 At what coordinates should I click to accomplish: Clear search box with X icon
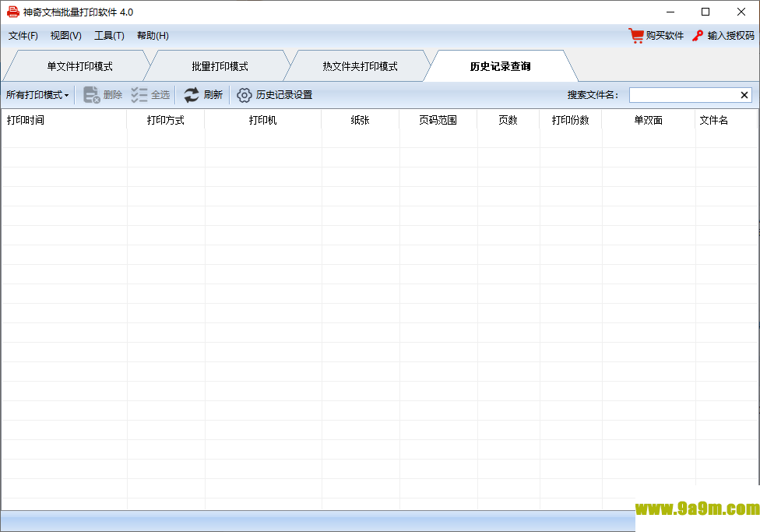point(744,95)
